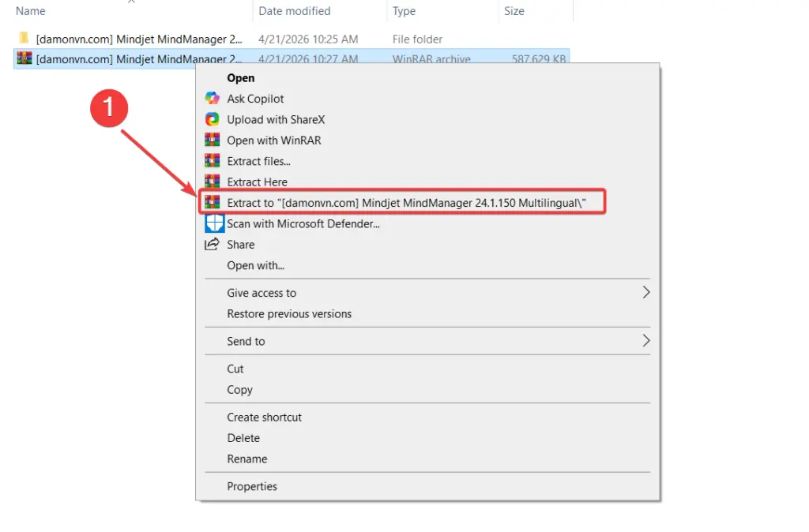Viewport: 809px width, 532px height.
Task: Select Open with WinRAR
Action: (274, 140)
